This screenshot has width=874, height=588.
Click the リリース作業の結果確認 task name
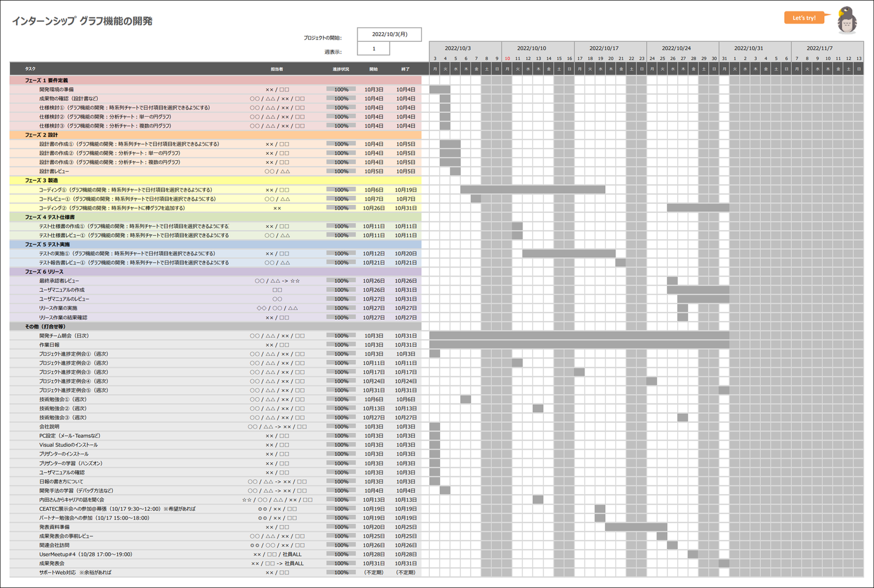63,317
